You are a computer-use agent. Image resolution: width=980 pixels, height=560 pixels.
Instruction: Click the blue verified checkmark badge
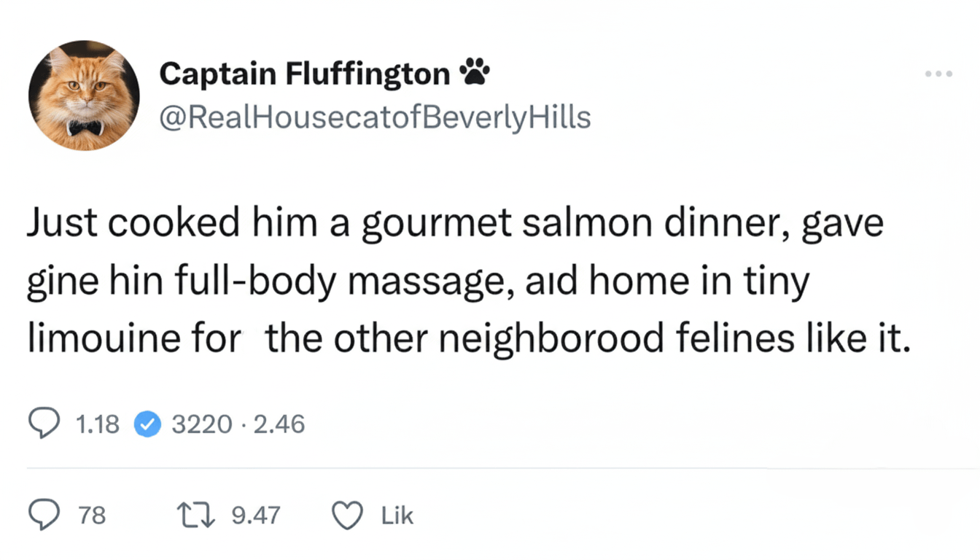[x=147, y=424]
